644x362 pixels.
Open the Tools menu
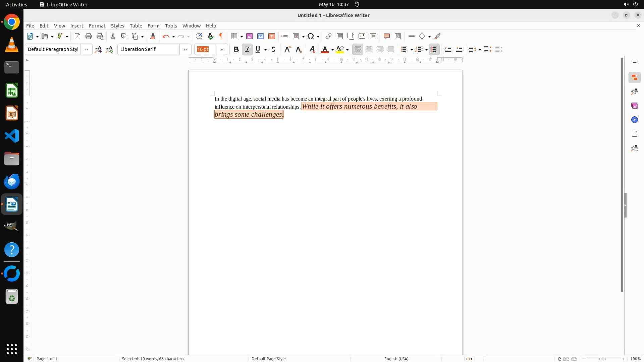tap(171, 25)
